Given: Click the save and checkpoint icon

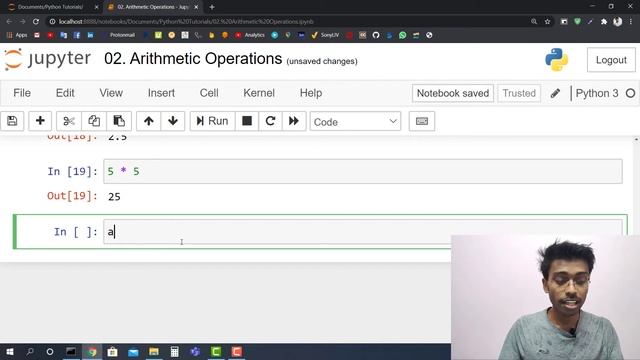Looking at the screenshot, I should pos(12,121).
